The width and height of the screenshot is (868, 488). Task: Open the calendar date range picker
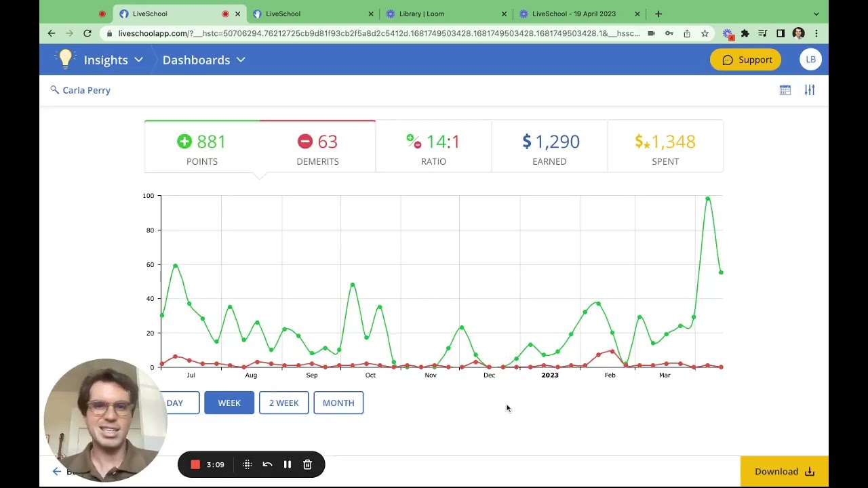pyautogui.click(x=785, y=89)
